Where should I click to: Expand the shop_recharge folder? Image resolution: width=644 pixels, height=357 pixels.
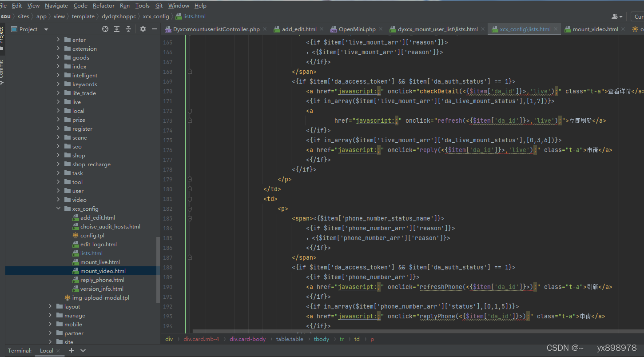(58, 164)
